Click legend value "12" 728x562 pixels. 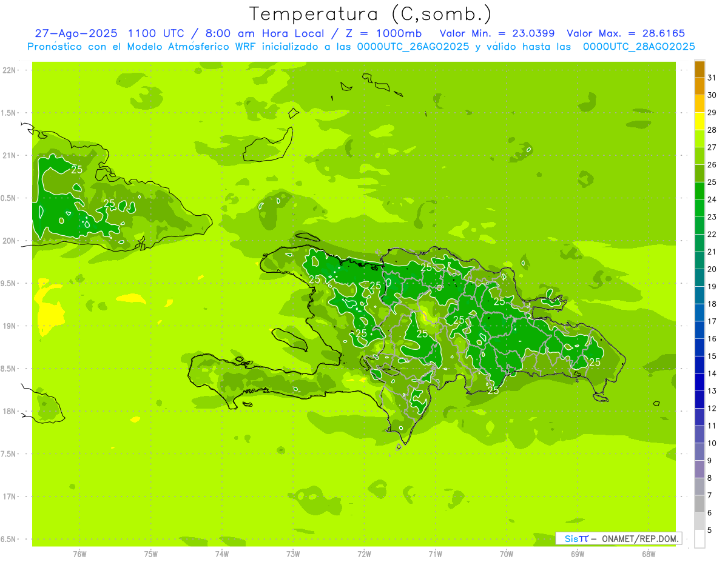tap(712, 409)
